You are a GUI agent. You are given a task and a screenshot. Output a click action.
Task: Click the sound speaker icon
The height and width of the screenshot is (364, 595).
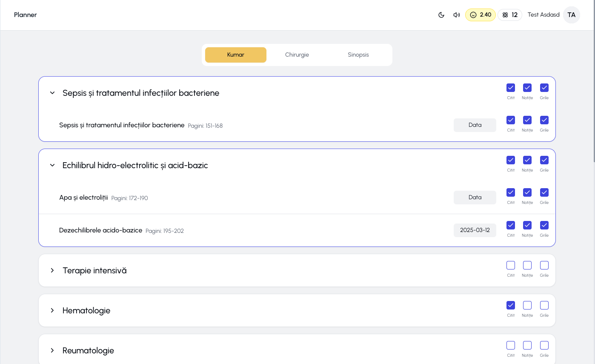click(x=457, y=15)
